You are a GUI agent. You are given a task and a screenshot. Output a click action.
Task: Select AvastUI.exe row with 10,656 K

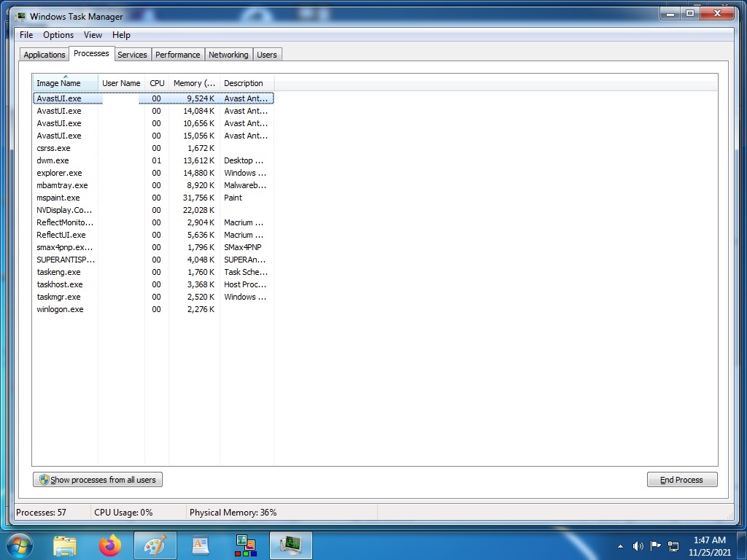click(153, 123)
